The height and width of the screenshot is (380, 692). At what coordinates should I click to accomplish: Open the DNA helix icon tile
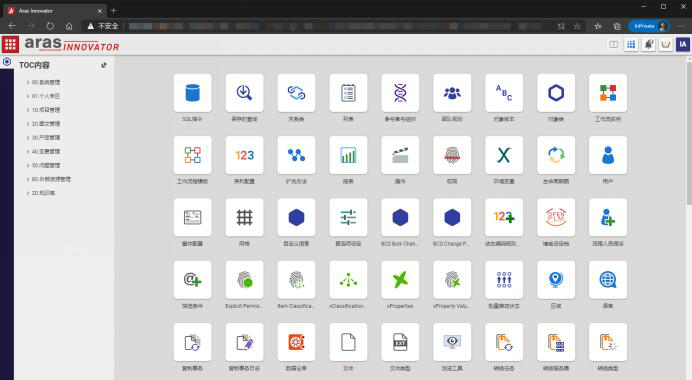(400, 93)
